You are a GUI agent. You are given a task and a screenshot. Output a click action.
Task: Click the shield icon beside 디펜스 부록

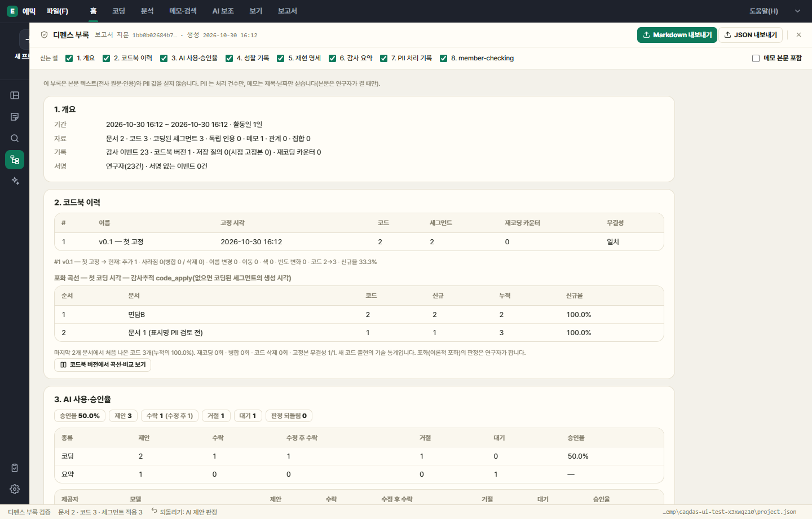click(45, 35)
